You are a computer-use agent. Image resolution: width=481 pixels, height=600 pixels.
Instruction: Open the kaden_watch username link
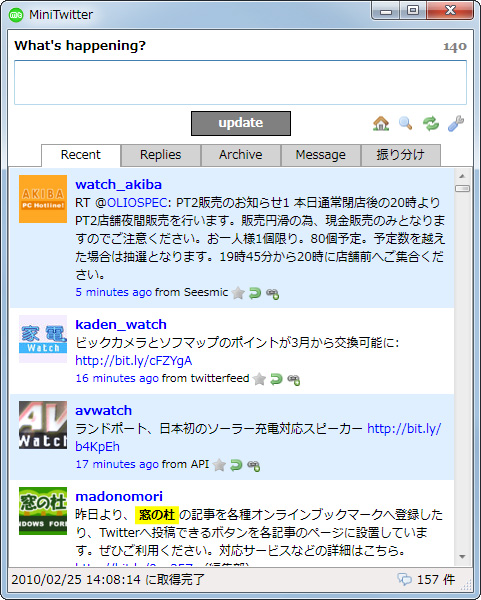[121, 324]
